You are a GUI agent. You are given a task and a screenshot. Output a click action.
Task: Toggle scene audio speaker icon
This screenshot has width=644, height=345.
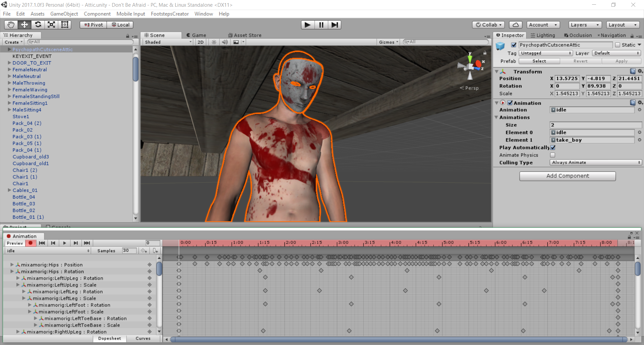(225, 42)
